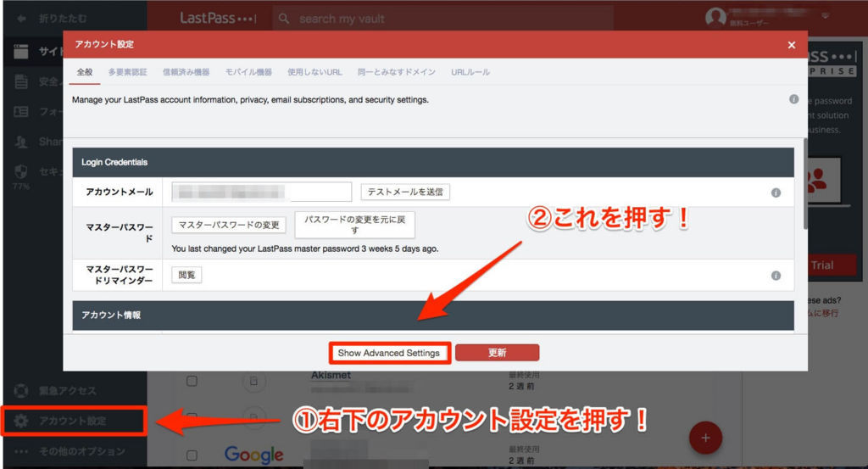This screenshot has width=868, height=469.
Task: Open the user account dropdown arrow
Action: click(825, 16)
